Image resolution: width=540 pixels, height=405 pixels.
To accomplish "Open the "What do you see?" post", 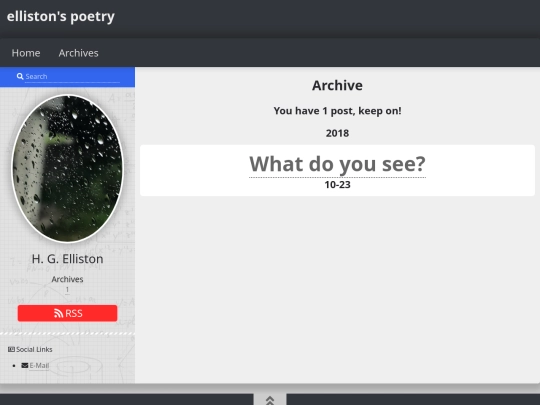I will (338, 164).
